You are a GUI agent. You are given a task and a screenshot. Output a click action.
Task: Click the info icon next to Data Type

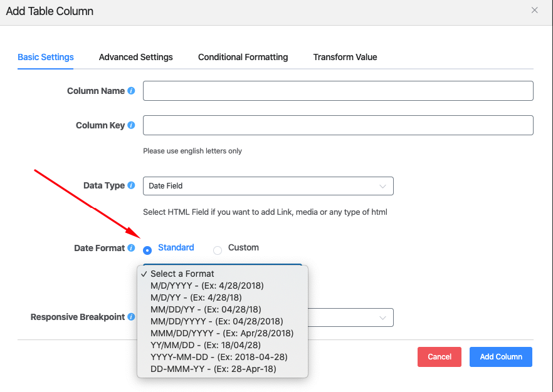coord(131,185)
